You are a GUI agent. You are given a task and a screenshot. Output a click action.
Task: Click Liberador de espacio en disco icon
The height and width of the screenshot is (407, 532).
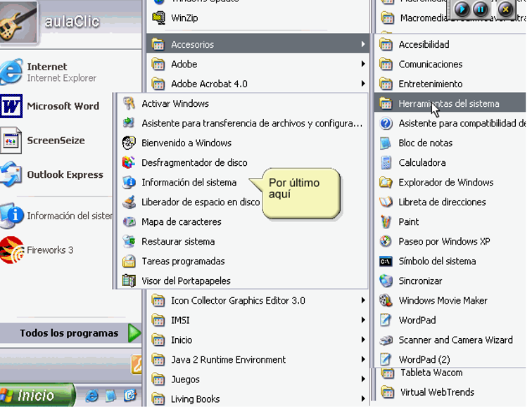[129, 202]
